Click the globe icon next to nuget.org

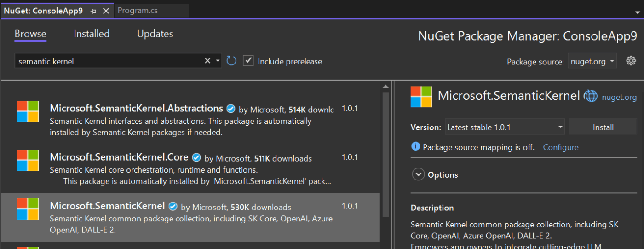point(590,96)
